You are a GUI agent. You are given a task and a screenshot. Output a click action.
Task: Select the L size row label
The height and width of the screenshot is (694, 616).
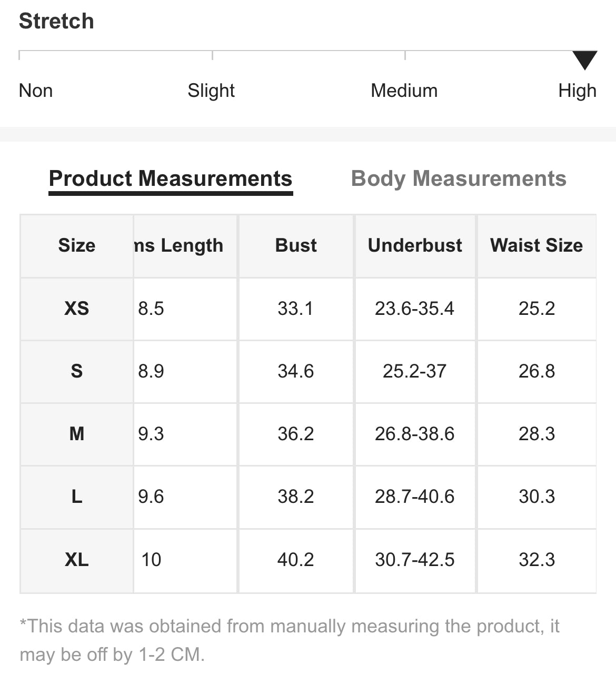tap(77, 497)
